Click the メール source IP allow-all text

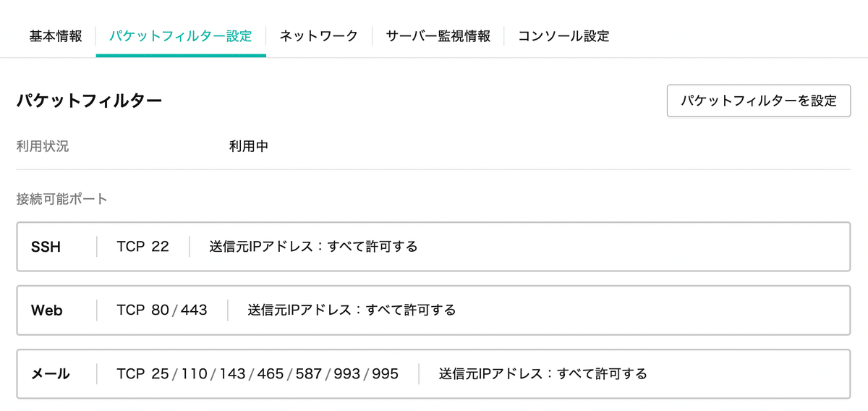point(543,374)
